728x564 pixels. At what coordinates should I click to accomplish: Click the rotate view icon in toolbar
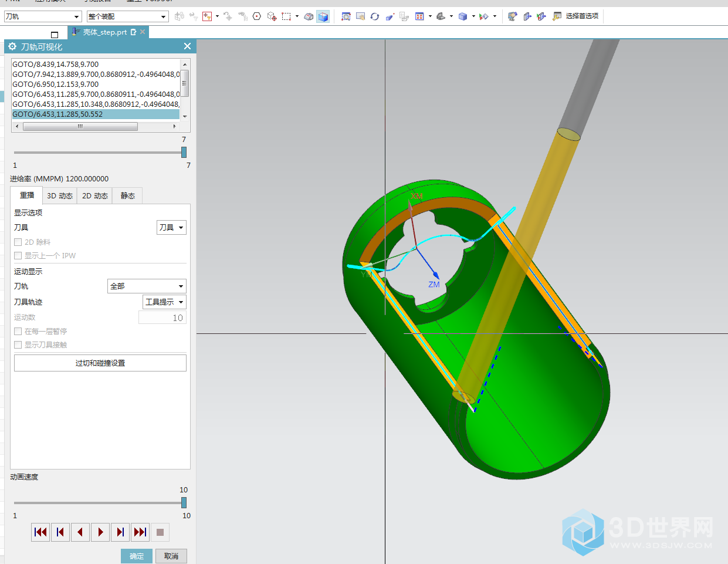375,16
